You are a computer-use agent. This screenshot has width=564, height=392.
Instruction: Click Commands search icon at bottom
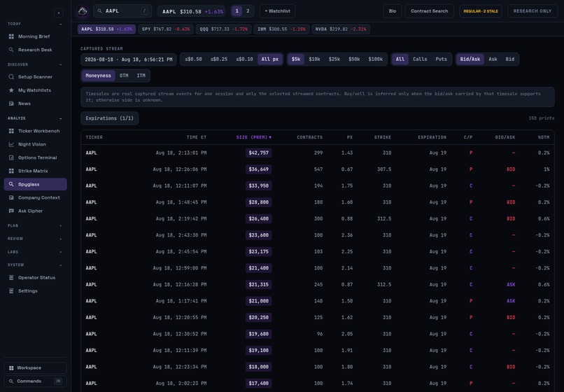click(11, 381)
